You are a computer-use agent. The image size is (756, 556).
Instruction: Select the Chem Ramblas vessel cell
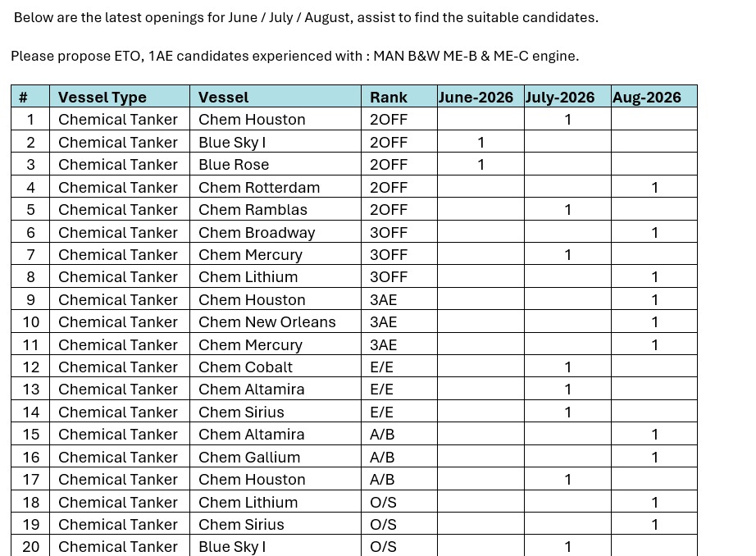pos(276,210)
